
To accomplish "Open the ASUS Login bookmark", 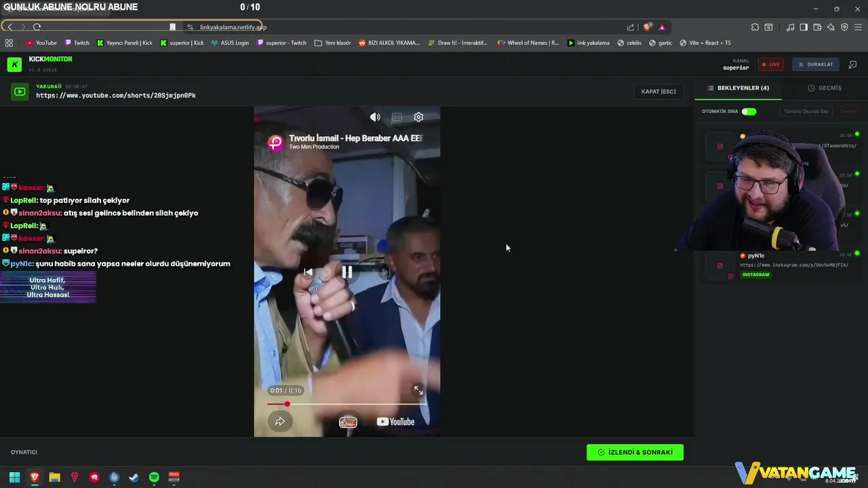I will (230, 43).
